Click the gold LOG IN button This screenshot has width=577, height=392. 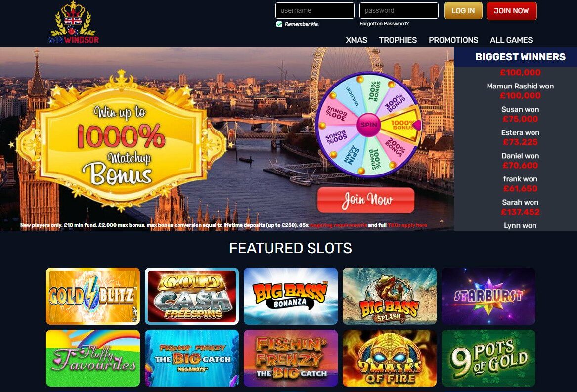point(463,11)
